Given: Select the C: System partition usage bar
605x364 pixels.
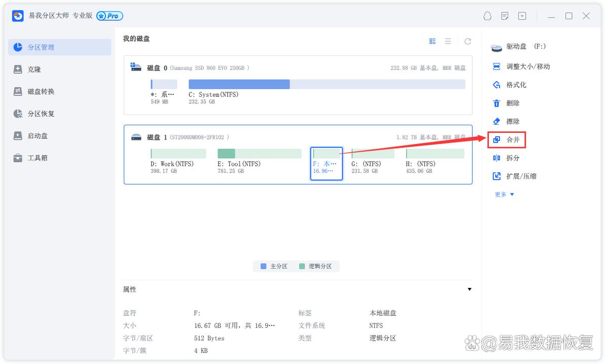Looking at the screenshot, I should coord(327,84).
